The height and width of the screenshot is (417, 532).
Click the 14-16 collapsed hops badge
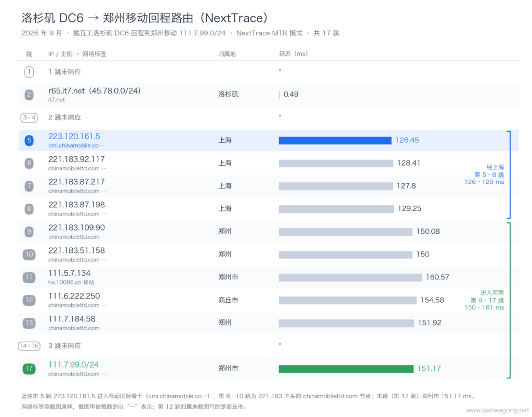coord(29,346)
